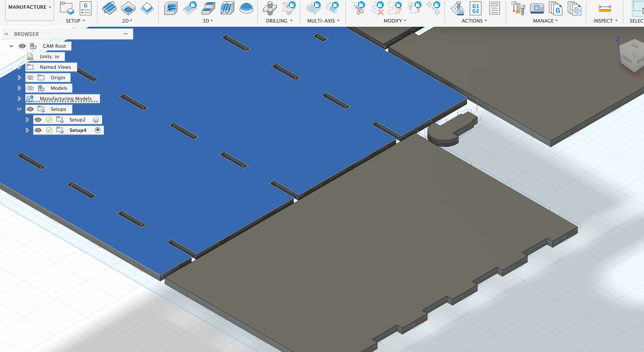Hide the Models folder using the eye icon
Viewport: 644px width, 352px height.
coord(30,88)
